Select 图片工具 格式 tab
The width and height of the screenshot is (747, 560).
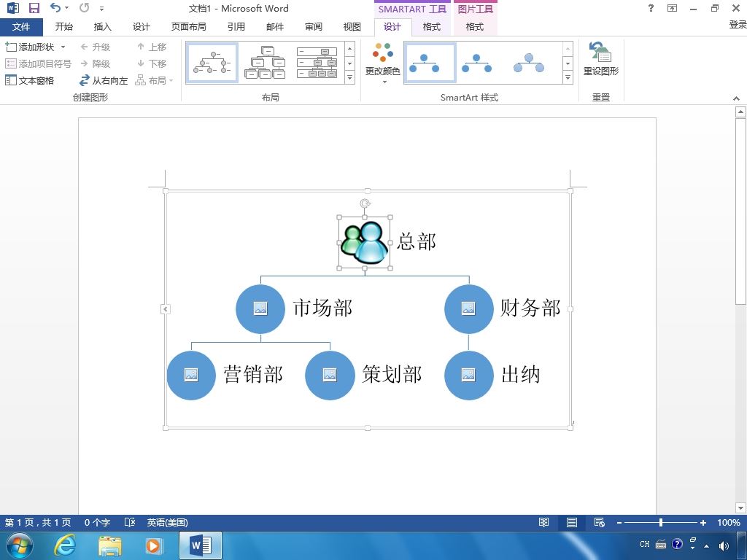(x=474, y=27)
